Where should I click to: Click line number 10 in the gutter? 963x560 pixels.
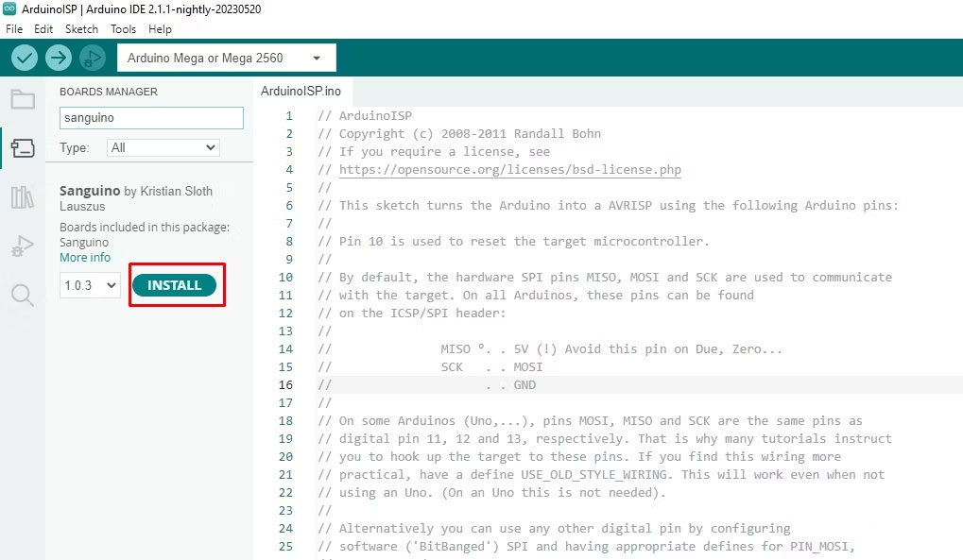[x=285, y=277]
